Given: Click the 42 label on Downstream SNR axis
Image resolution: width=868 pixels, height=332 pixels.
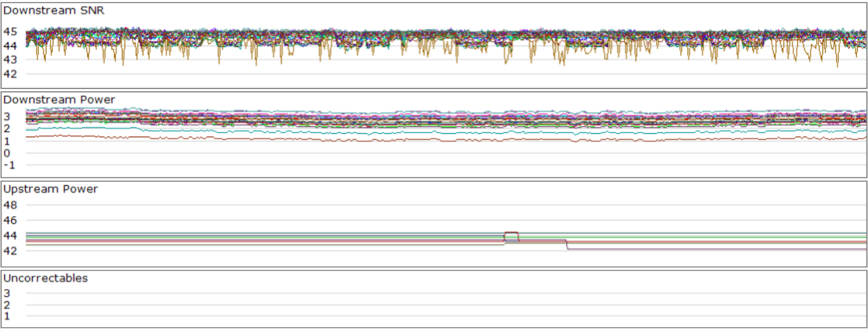Looking at the screenshot, I should (x=10, y=73).
